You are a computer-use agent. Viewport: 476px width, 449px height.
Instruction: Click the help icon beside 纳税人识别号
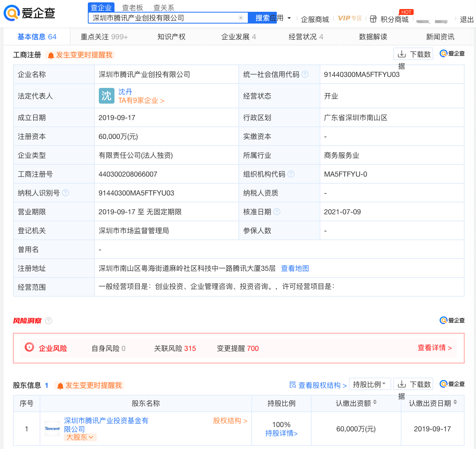65,193
